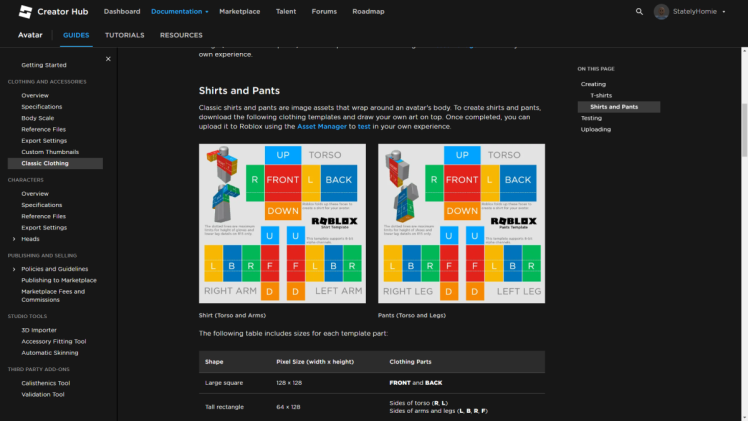Viewport: 748px width, 421px height.
Task: Follow the 'test' hyperlink in paragraph
Action: [x=364, y=127]
